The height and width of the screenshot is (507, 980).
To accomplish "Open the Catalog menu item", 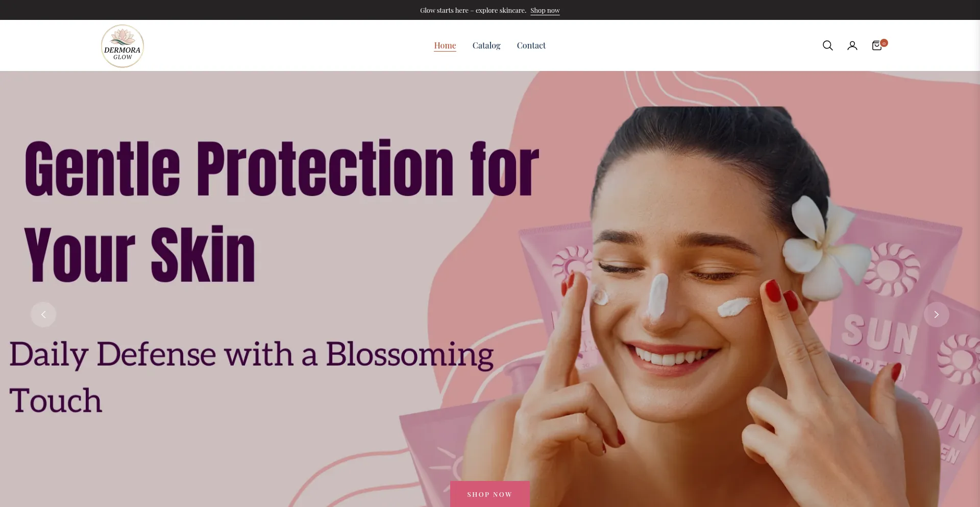I will point(486,45).
